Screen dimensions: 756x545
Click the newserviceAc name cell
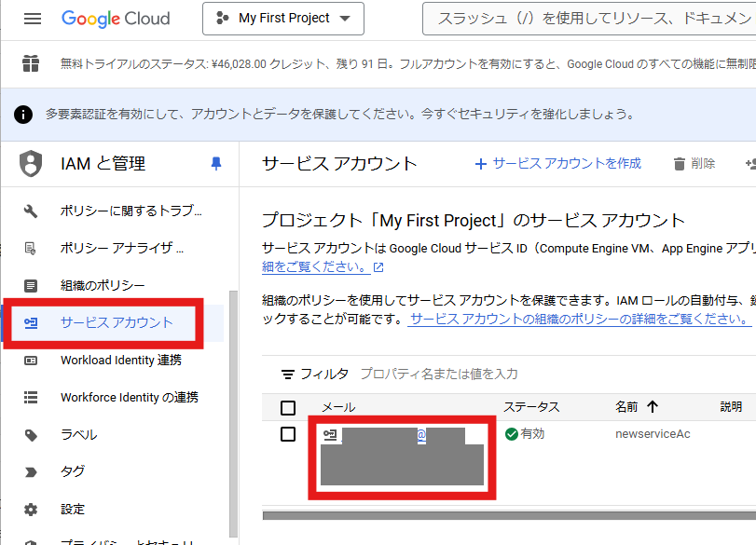click(653, 434)
